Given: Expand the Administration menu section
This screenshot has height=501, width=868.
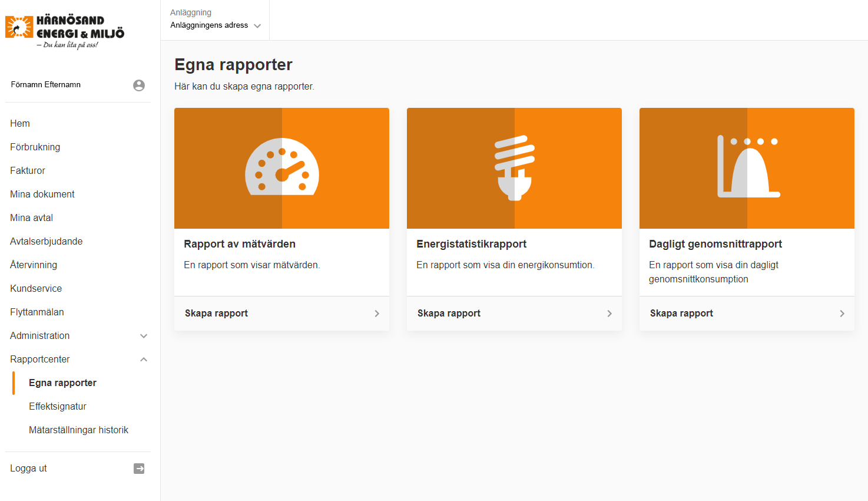Looking at the screenshot, I should coord(144,336).
